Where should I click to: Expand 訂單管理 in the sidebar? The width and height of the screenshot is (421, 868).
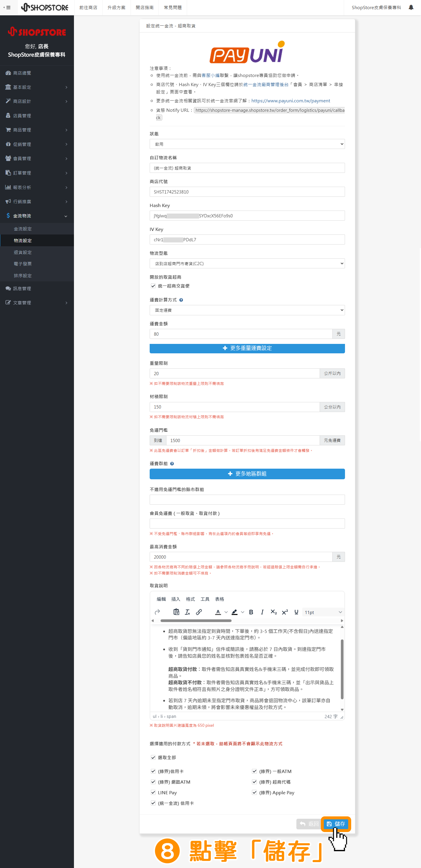pos(37,173)
